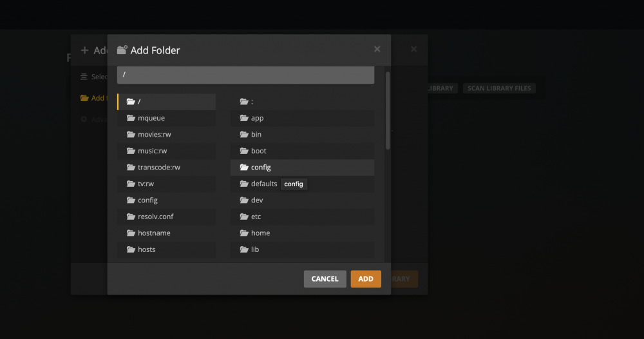Click the folder icon beside boot
The width and height of the screenshot is (644, 339).
click(x=244, y=151)
